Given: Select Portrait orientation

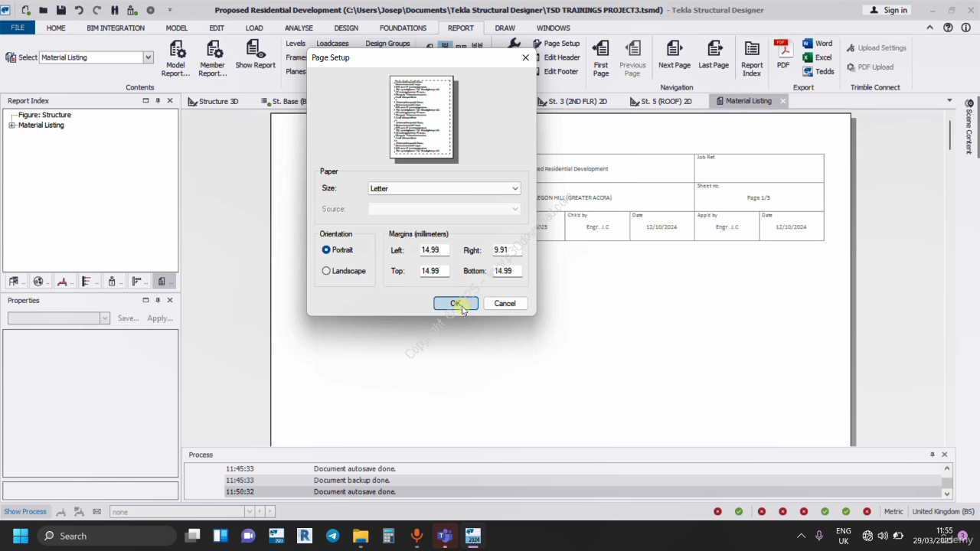Looking at the screenshot, I should [327, 249].
